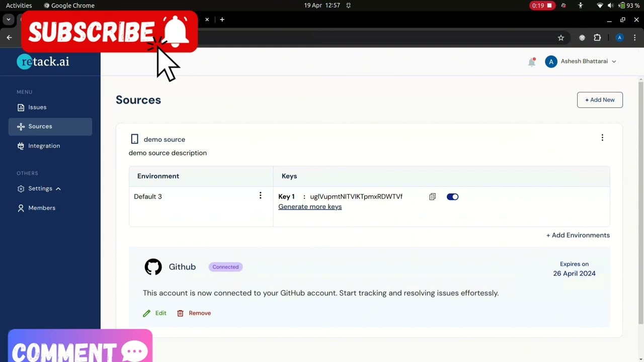Viewport: 644px width, 362px height.
Task: Toggle Key 1 active switch
Action: pos(452,197)
